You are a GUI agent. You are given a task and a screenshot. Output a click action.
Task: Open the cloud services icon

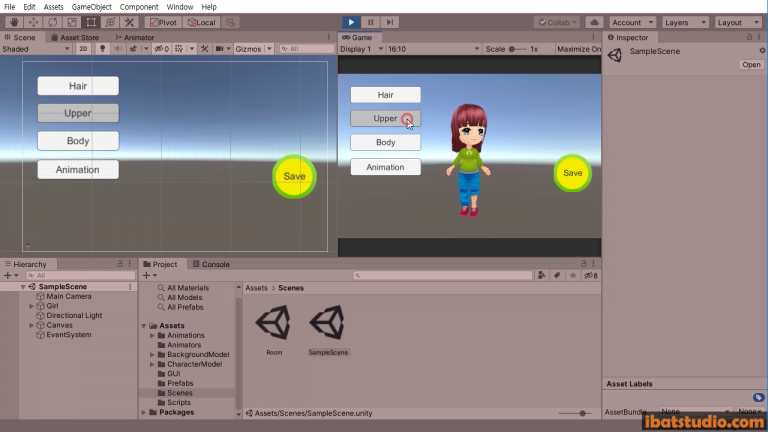[x=594, y=22]
